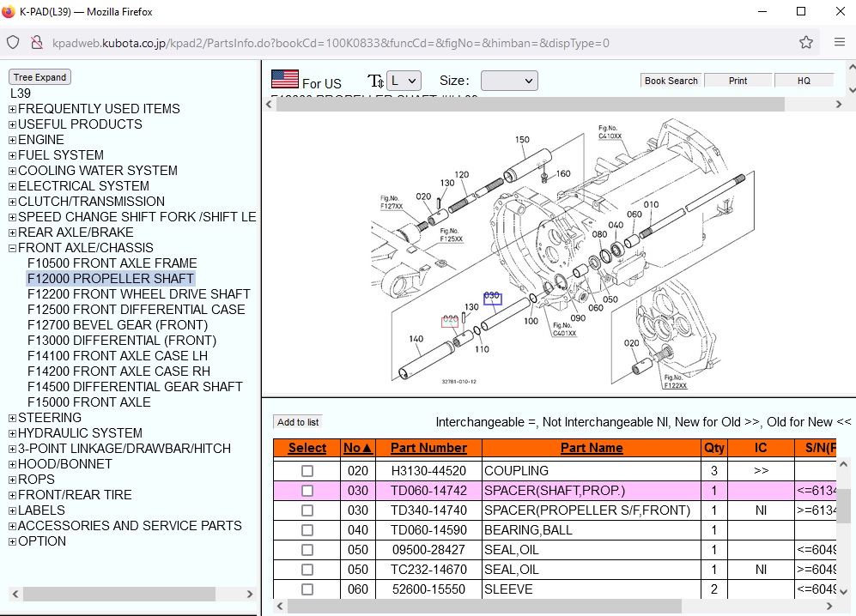Expand the HOOD/BONNET node
856x616 pixels.
coord(13,464)
